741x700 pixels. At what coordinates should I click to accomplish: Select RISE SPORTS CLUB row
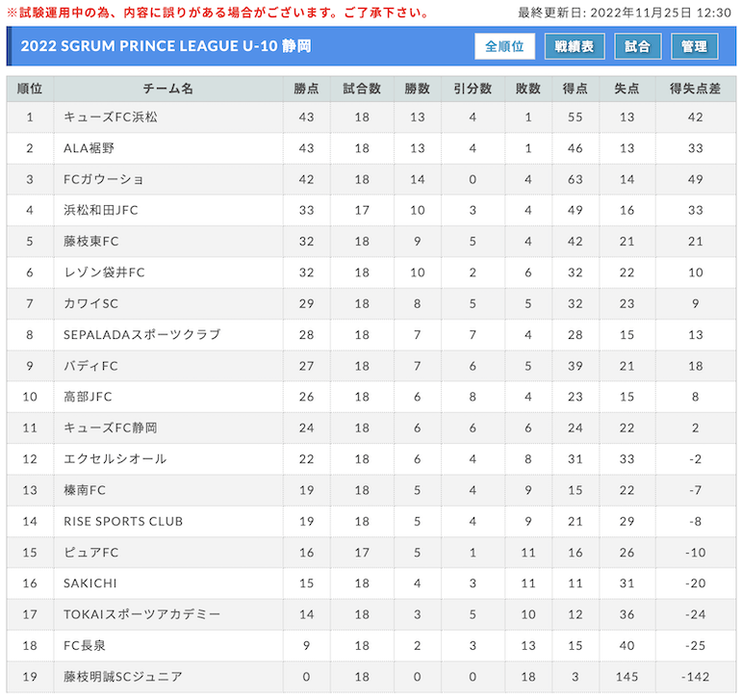(370, 521)
